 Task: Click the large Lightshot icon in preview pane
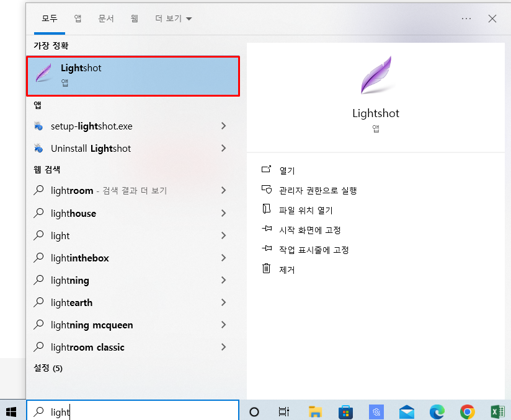376,75
